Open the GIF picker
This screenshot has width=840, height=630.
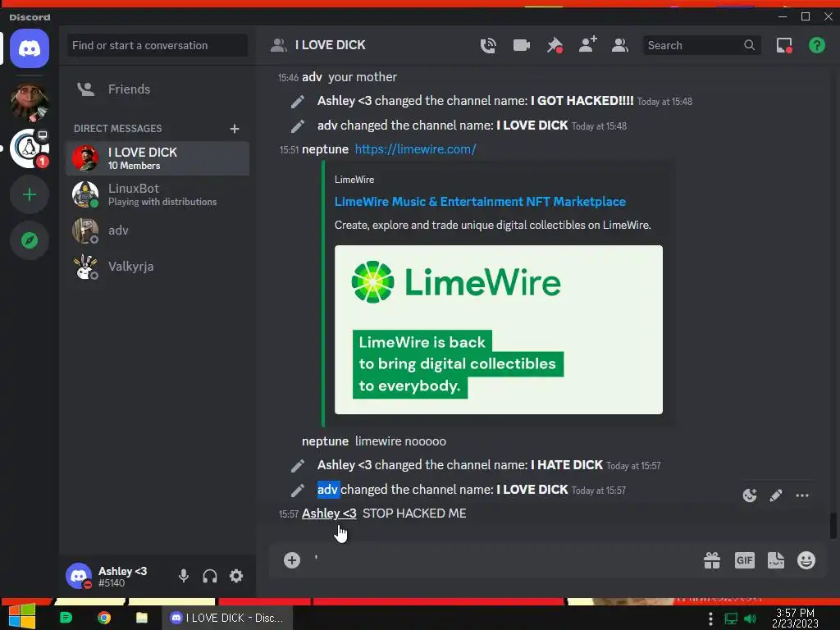745,560
